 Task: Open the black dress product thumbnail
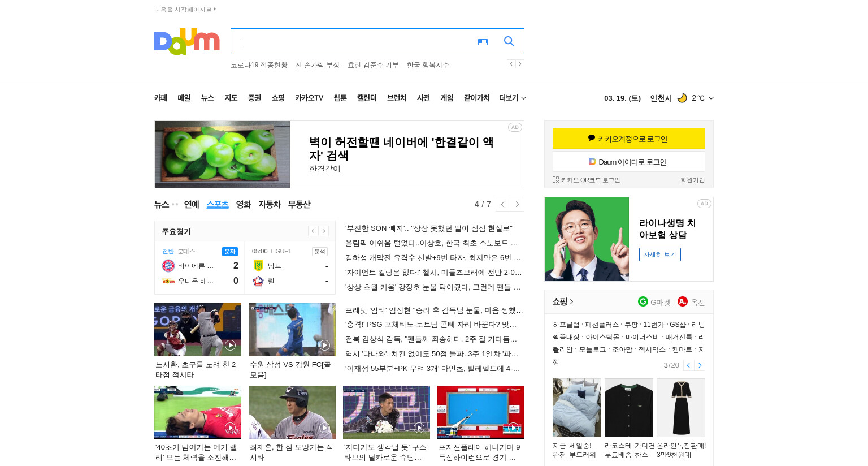coord(681,408)
